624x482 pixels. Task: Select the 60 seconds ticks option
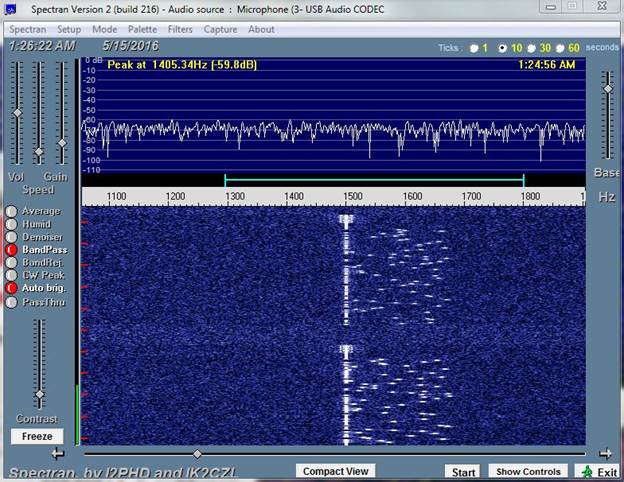pyautogui.click(x=561, y=48)
